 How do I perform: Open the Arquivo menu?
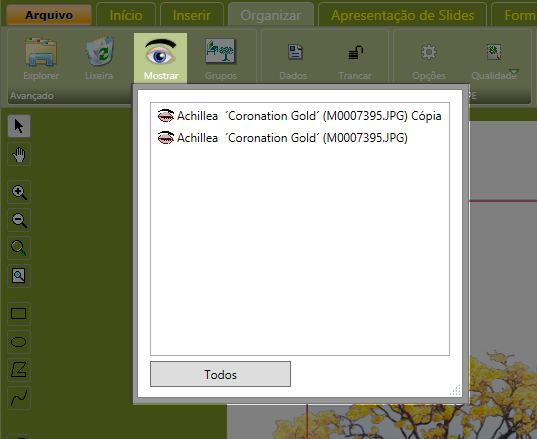coord(49,15)
